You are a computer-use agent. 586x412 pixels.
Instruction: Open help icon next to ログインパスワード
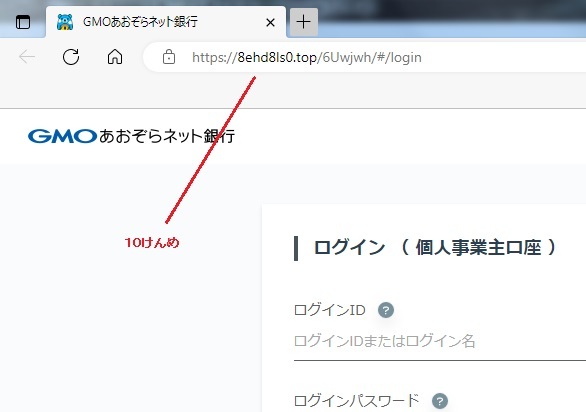coord(440,401)
